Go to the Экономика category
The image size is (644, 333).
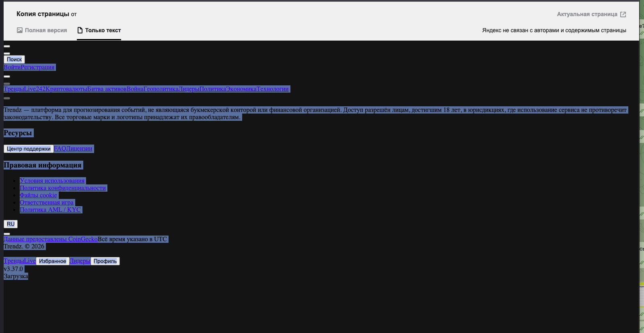[x=241, y=89]
